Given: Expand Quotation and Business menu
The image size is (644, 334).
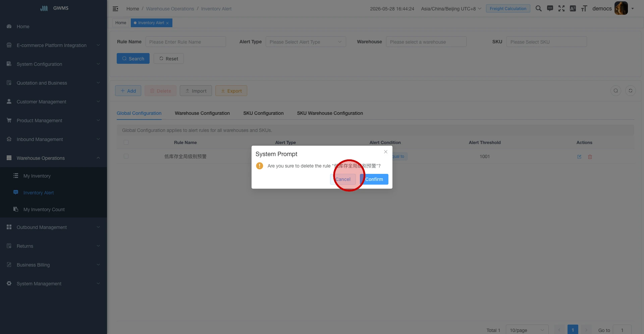Looking at the screenshot, I should click(x=53, y=83).
